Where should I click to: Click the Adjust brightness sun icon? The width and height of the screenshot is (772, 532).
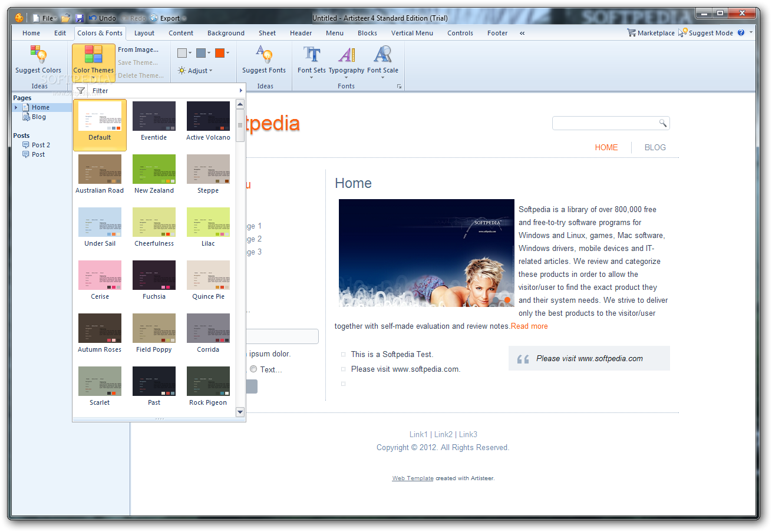point(182,71)
